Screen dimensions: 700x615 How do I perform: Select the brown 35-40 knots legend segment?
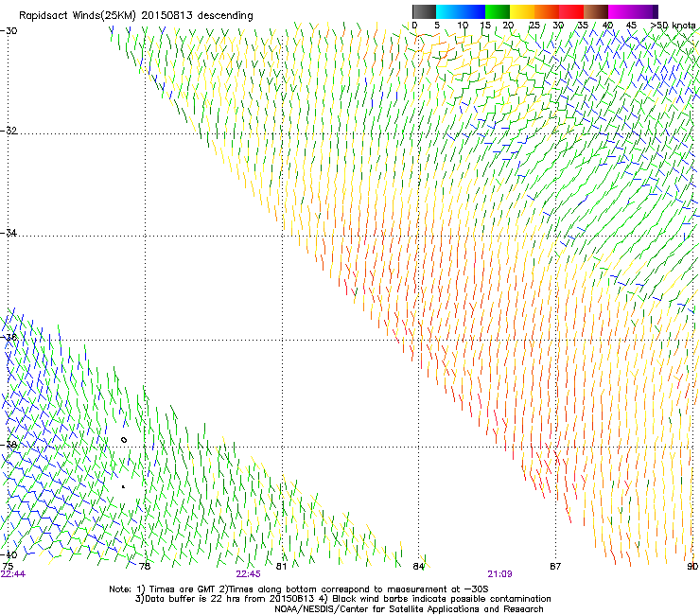click(596, 11)
